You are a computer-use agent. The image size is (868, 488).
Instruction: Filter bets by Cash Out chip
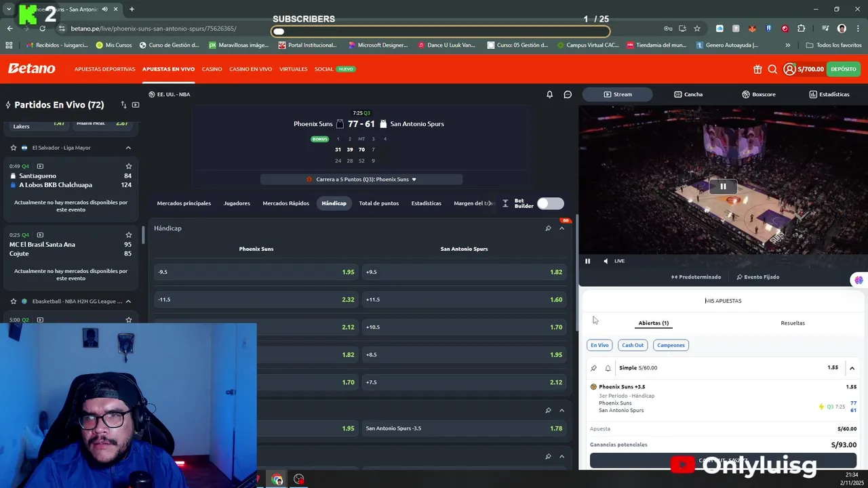click(x=633, y=345)
